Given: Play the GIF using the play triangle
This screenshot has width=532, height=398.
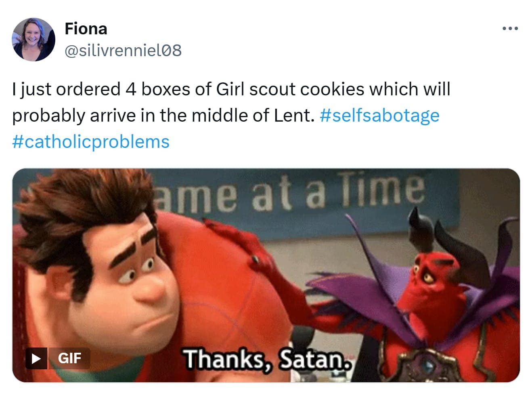Looking at the screenshot, I should (36, 358).
